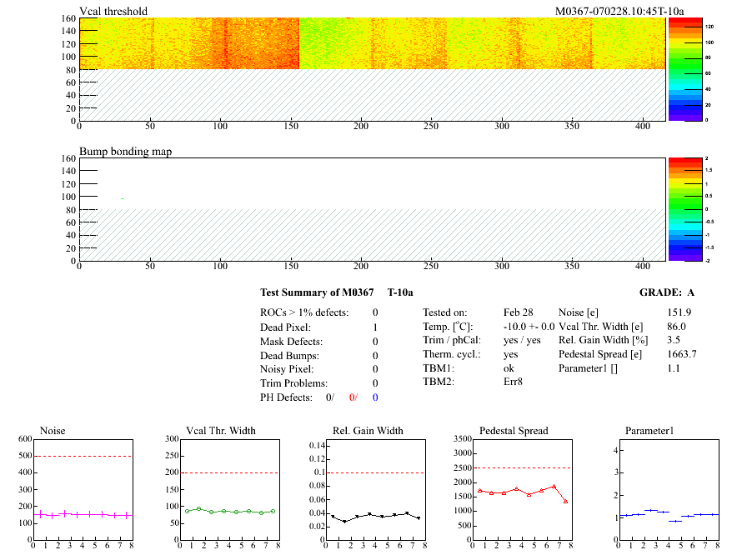
Task: Click the Bump bonding map color scale bar
Action: (x=685, y=209)
